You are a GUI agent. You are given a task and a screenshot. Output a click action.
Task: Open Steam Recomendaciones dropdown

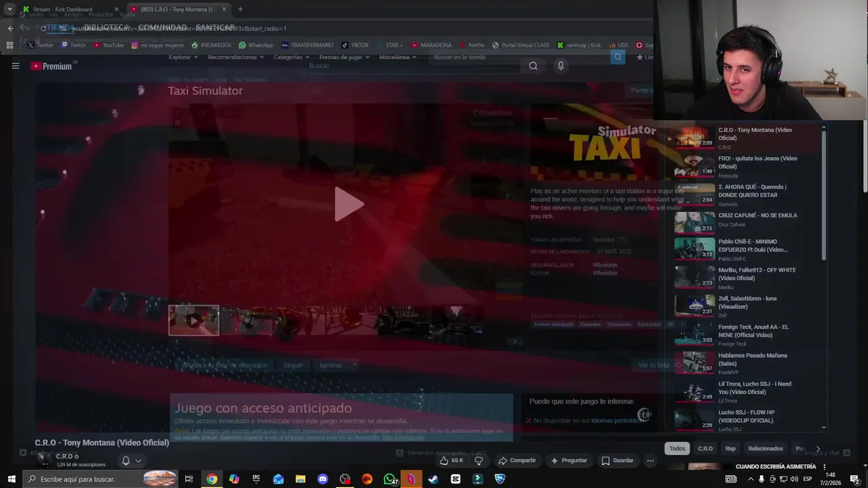pyautogui.click(x=235, y=57)
